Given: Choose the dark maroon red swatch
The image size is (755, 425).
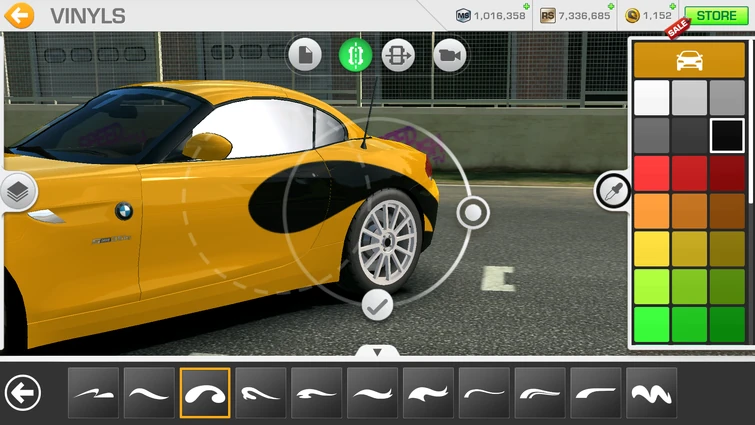Looking at the screenshot, I should pyautogui.click(x=727, y=173).
